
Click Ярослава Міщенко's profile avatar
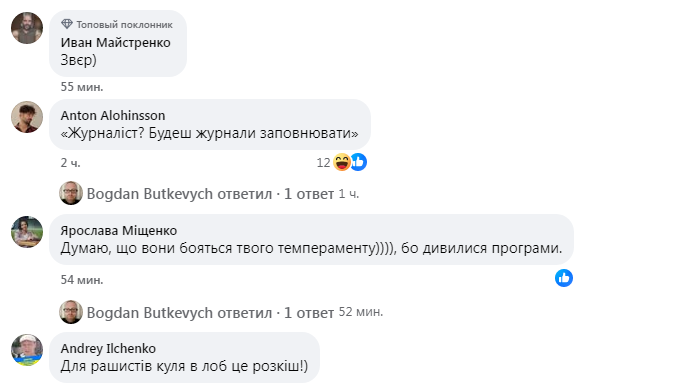click(x=27, y=232)
